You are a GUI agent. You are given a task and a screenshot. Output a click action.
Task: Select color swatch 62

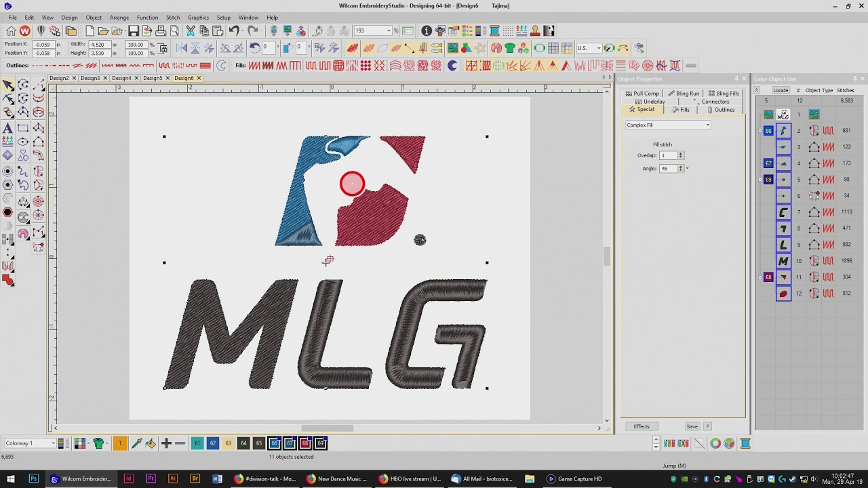[213, 443]
